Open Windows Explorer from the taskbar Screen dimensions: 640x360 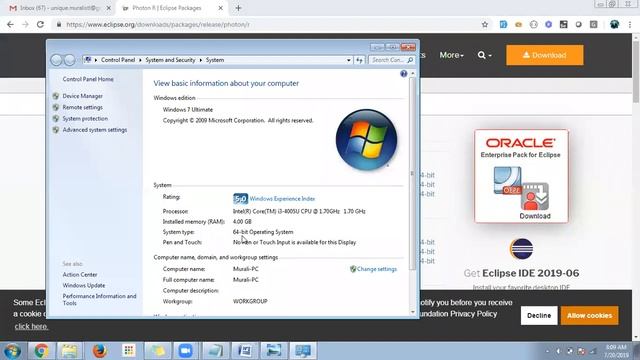(x=70, y=351)
